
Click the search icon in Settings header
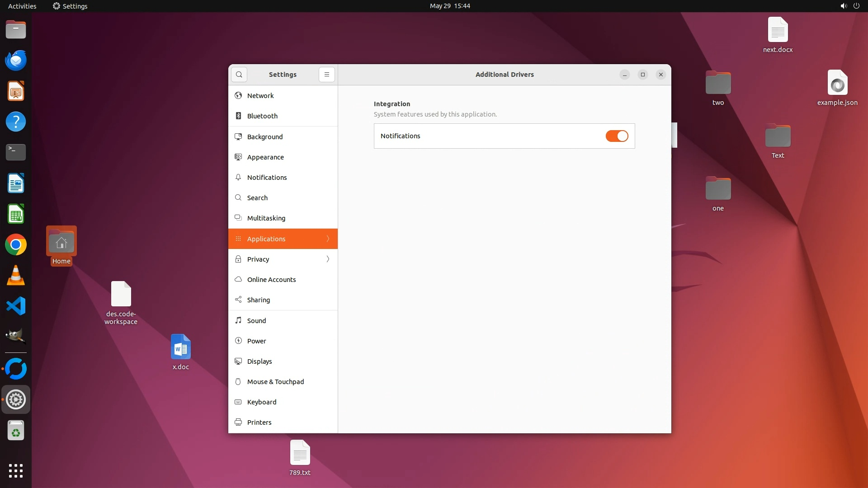239,75
